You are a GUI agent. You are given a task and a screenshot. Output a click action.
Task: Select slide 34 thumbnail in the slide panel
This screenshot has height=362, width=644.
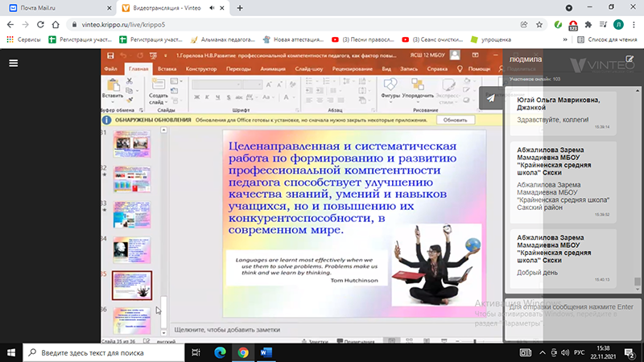pyautogui.click(x=132, y=249)
